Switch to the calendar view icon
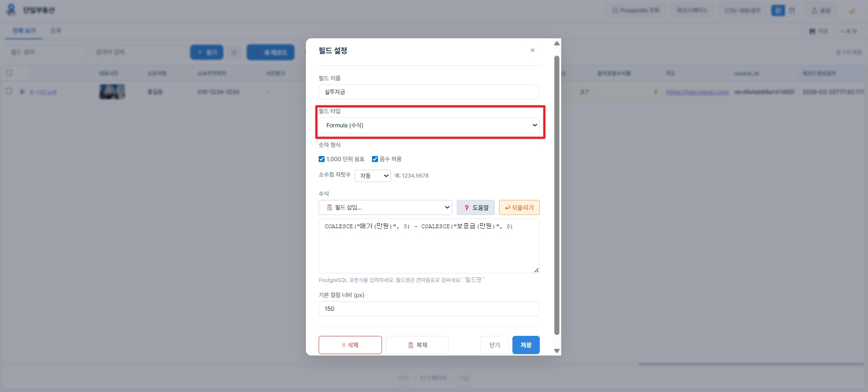The image size is (868, 392). click(792, 10)
